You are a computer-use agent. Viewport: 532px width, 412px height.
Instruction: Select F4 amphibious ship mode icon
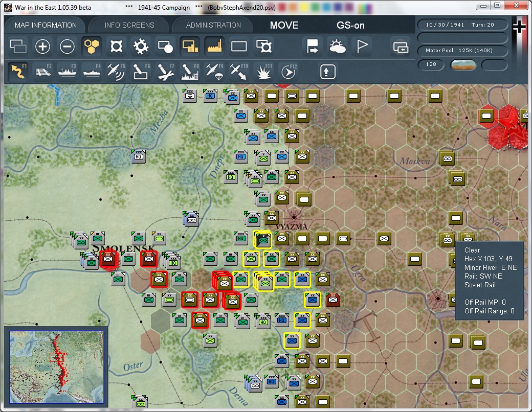(92, 71)
